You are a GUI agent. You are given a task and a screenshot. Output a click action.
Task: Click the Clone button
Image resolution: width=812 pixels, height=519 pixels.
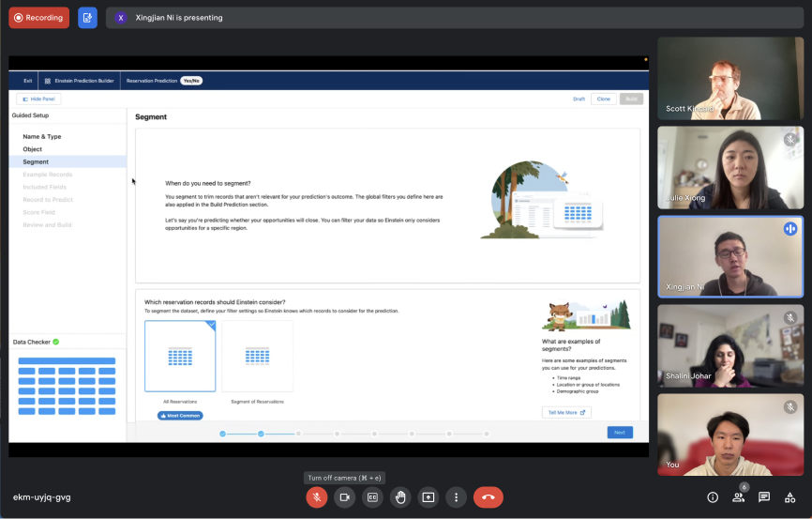point(603,99)
